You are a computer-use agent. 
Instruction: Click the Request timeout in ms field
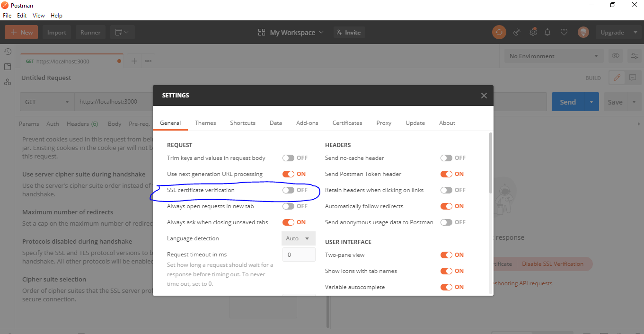299,255
